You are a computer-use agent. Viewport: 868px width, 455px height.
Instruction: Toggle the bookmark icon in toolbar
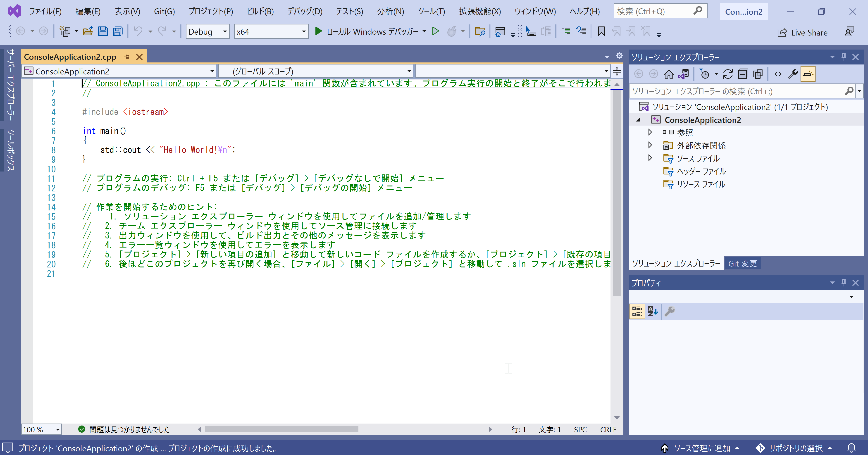tap(601, 32)
